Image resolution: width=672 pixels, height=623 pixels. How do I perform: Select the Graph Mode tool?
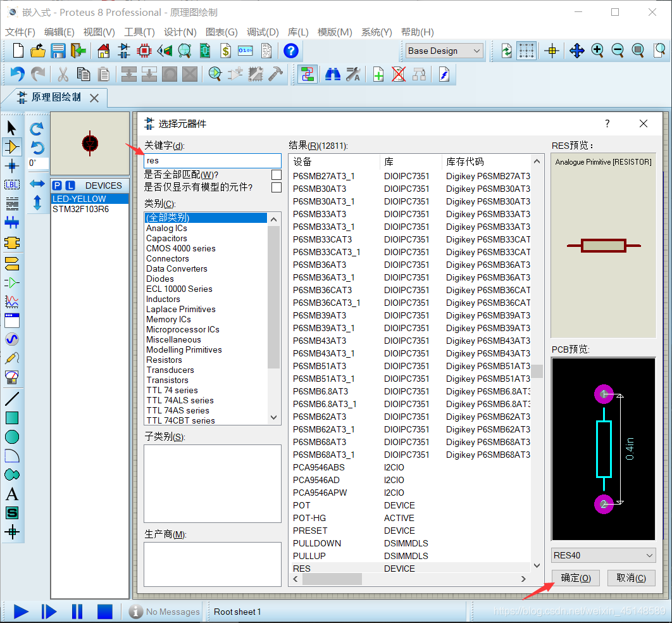coord(11,301)
